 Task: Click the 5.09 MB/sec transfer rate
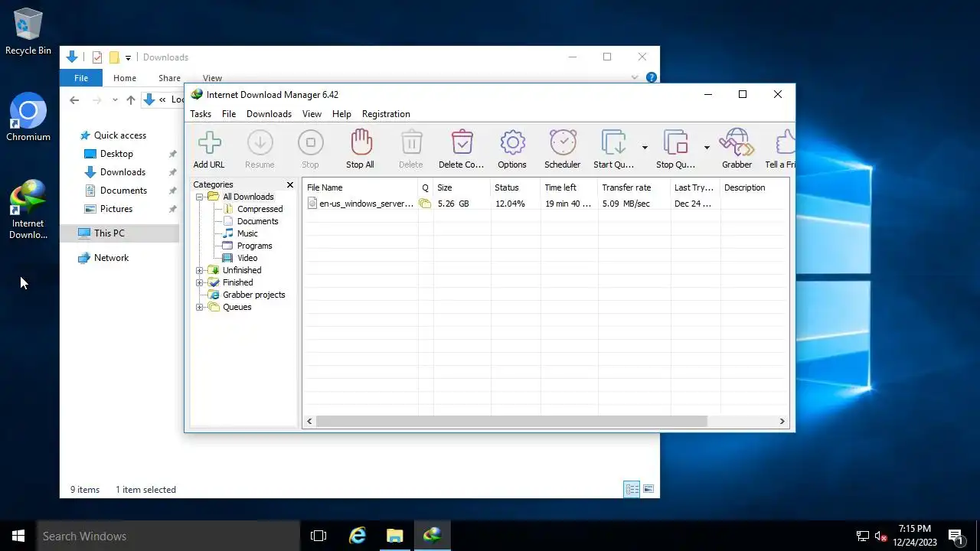(x=626, y=204)
